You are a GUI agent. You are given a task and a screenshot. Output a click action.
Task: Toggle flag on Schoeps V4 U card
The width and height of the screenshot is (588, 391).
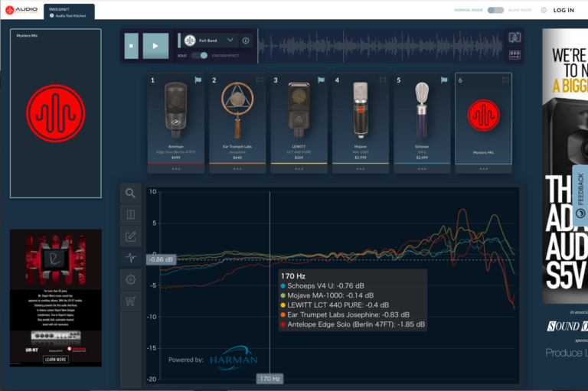click(x=444, y=80)
